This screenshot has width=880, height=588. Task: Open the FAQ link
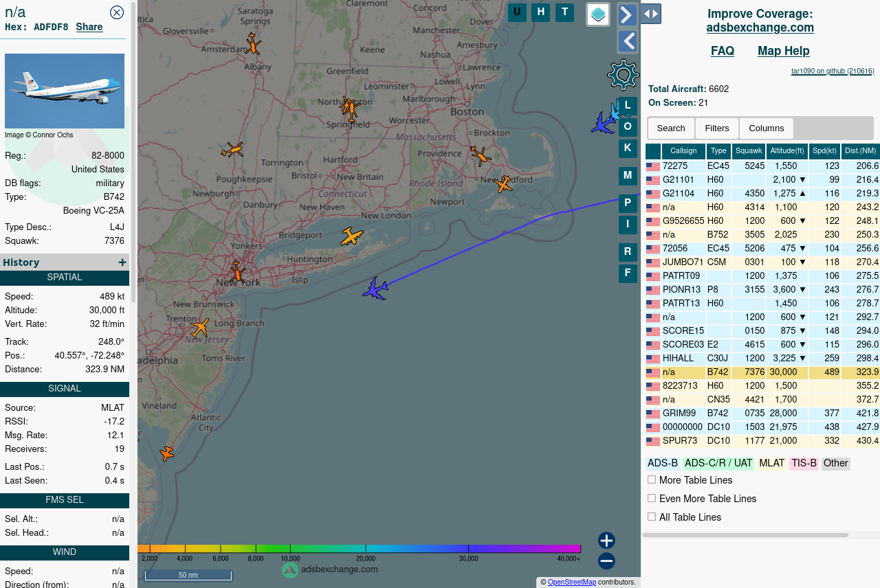723,51
